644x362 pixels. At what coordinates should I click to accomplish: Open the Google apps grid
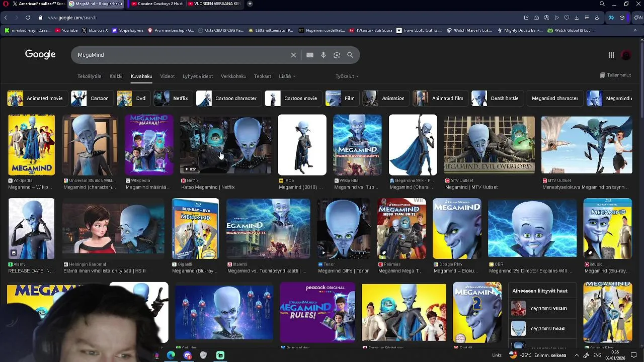(x=611, y=55)
